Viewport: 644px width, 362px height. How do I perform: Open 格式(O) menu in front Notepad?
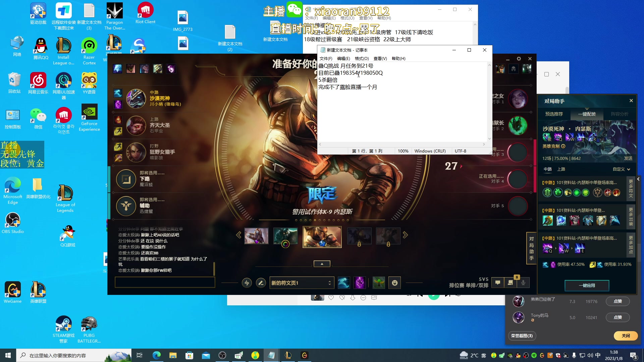click(x=362, y=58)
